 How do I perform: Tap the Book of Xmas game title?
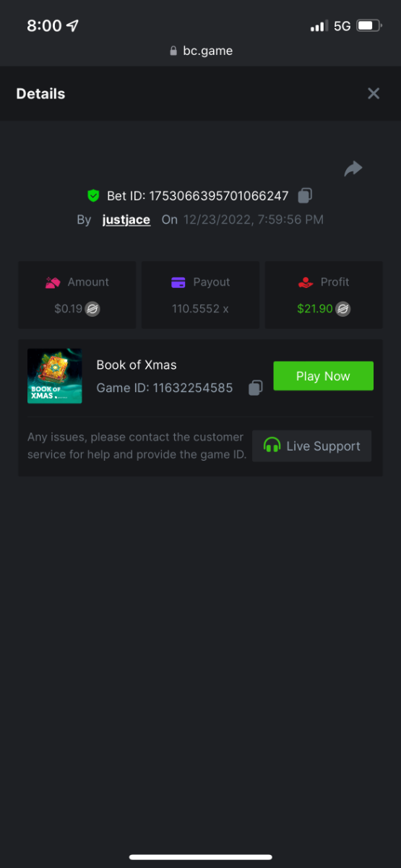pyautogui.click(x=137, y=365)
